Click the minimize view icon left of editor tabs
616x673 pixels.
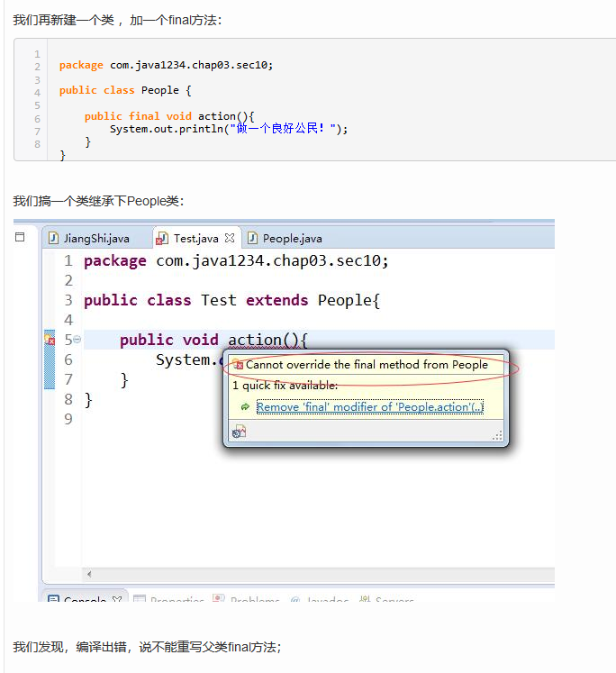pyautogui.click(x=20, y=237)
